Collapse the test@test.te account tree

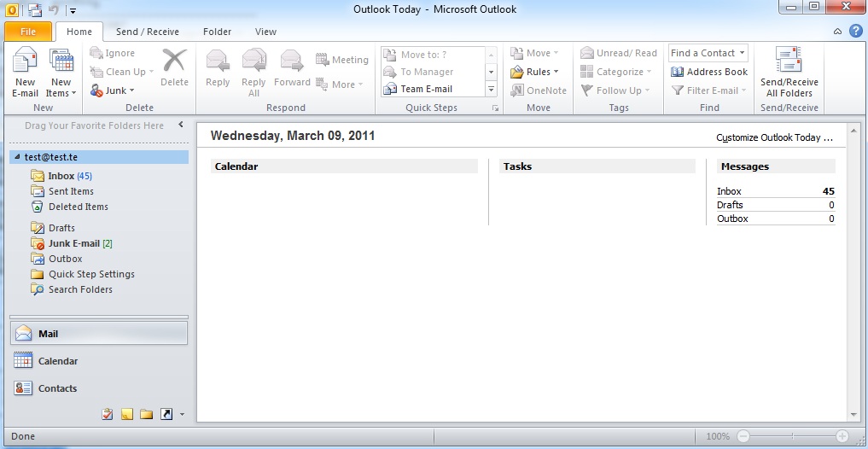17,157
